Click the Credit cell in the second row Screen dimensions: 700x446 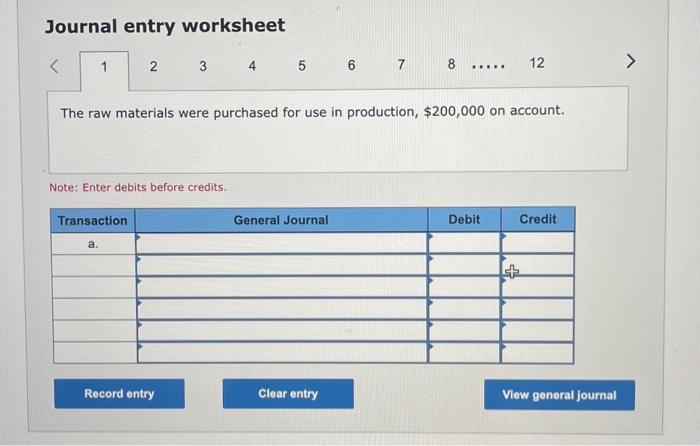pyautogui.click(x=538, y=265)
